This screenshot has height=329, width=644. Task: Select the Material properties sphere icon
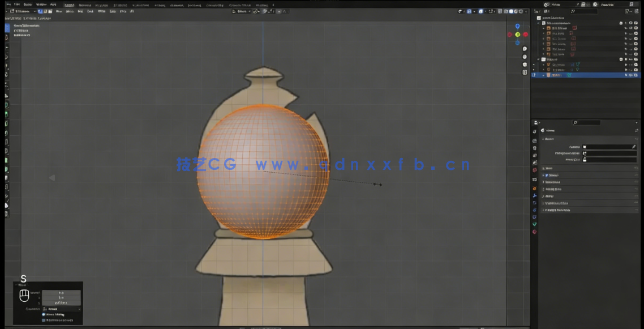[x=534, y=232]
